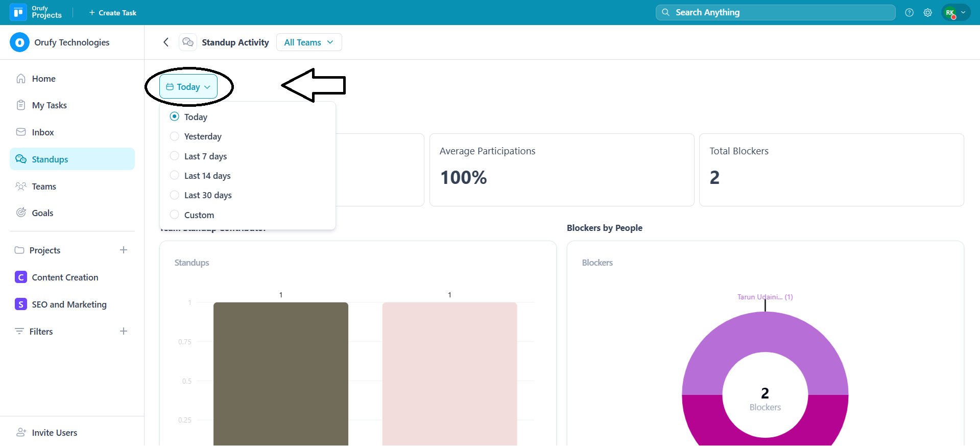
Task: Collapse the Today date filter dropdown
Action: [x=188, y=87]
